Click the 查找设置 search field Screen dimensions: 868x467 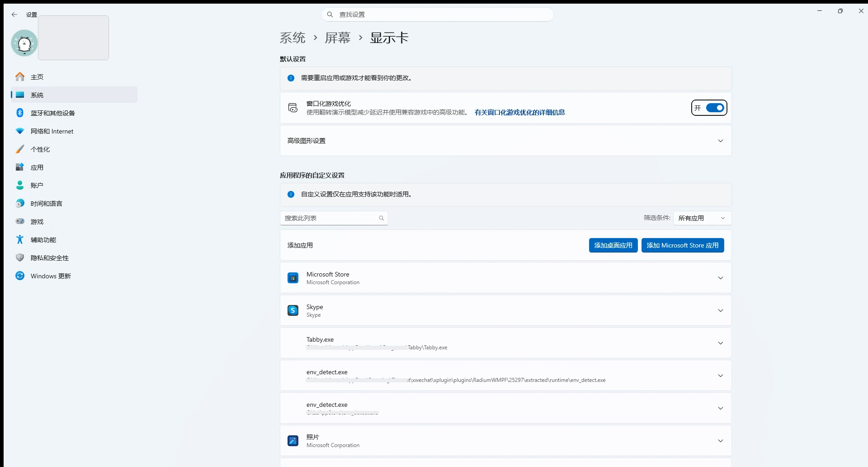[438, 14]
